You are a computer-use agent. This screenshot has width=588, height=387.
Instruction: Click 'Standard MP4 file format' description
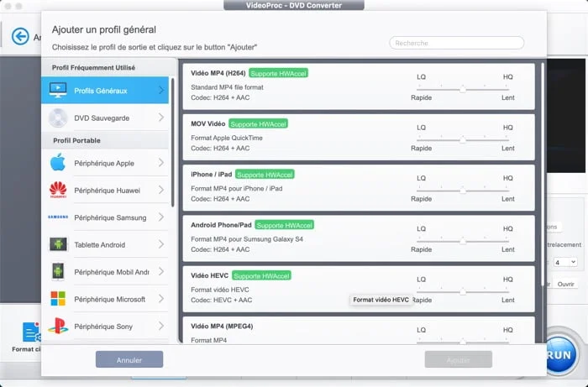[228, 87]
